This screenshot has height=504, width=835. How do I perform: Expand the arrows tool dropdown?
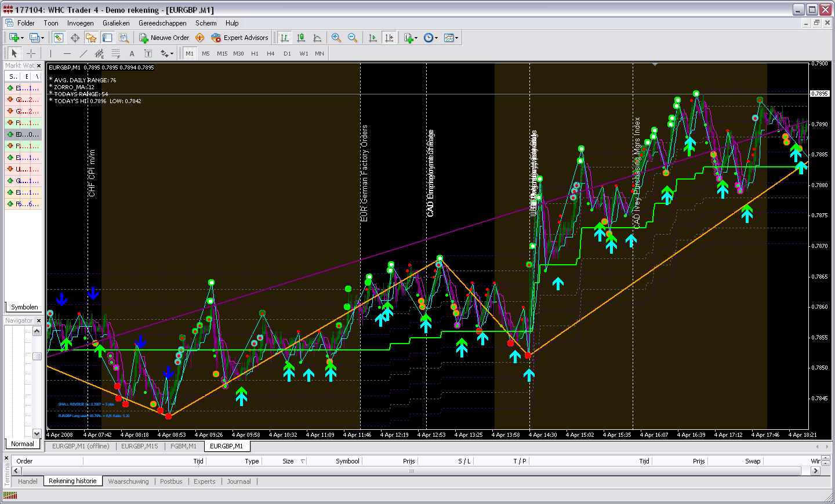172,53
